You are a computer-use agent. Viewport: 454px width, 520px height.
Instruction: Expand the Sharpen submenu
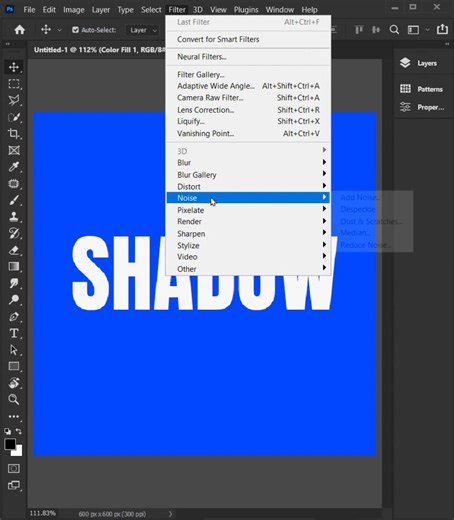(x=248, y=234)
